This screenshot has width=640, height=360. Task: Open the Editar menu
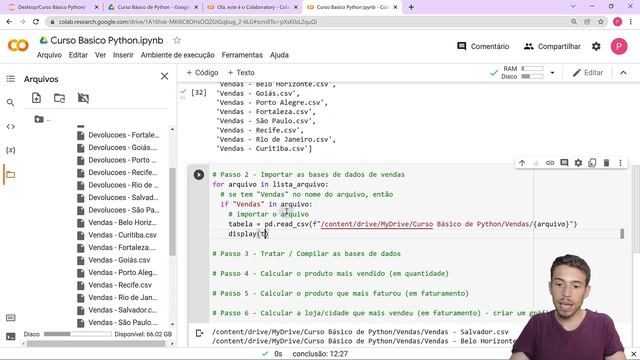tap(78, 55)
